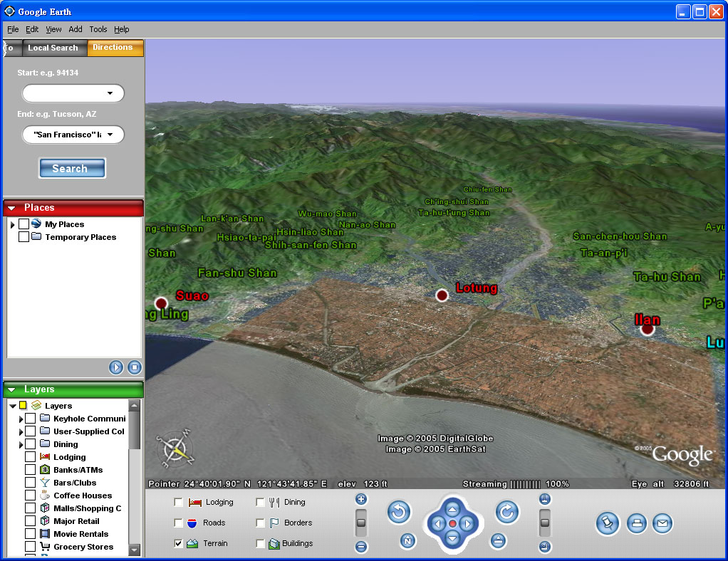
Task: Uncheck the Terrain checkbox
Action: point(178,543)
